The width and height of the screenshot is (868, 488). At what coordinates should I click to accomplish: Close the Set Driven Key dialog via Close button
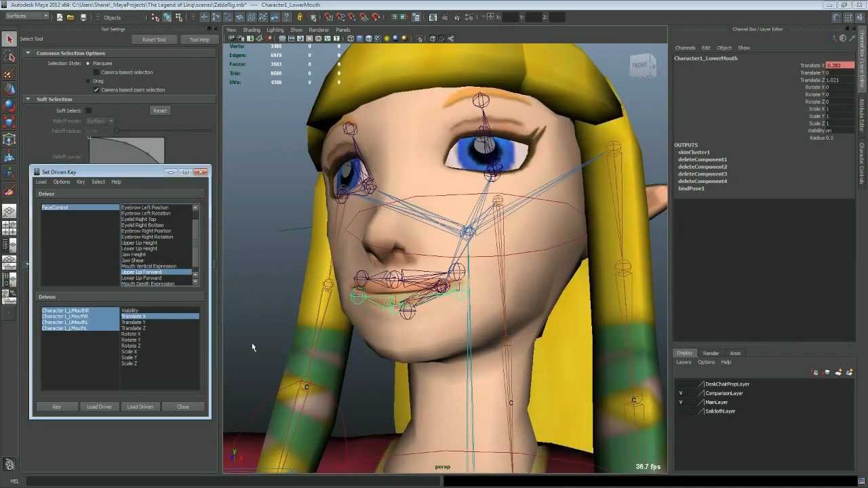183,407
